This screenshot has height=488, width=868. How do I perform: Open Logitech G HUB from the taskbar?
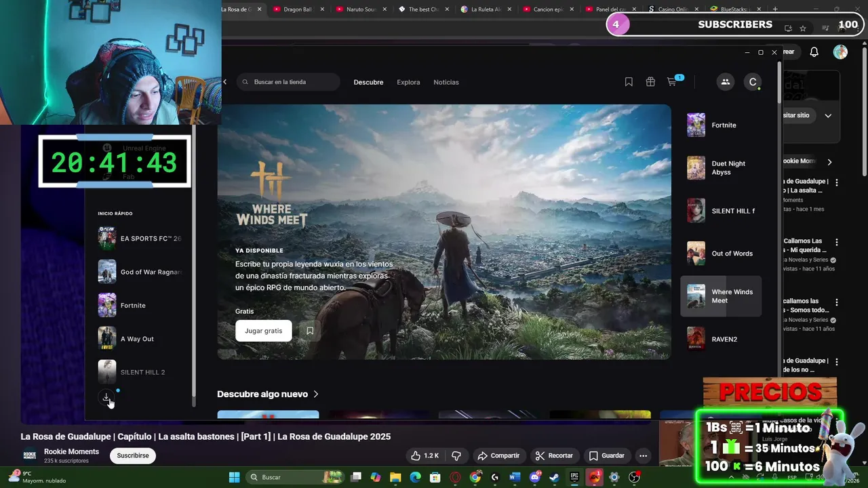coord(494,477)
